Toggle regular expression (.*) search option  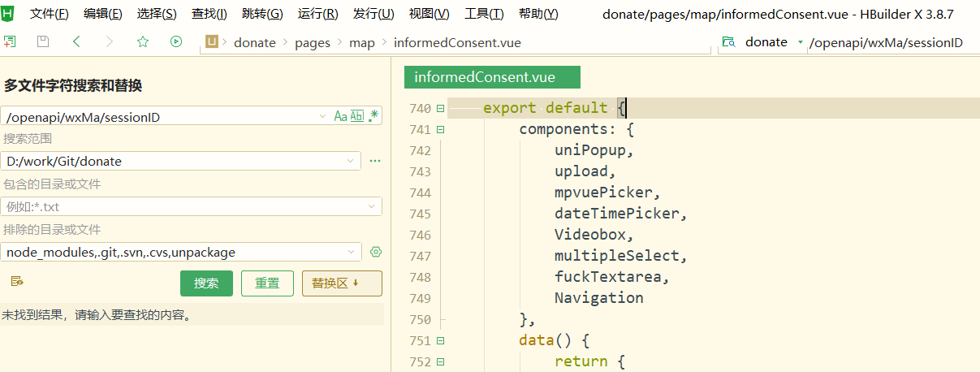coord(373,116)
